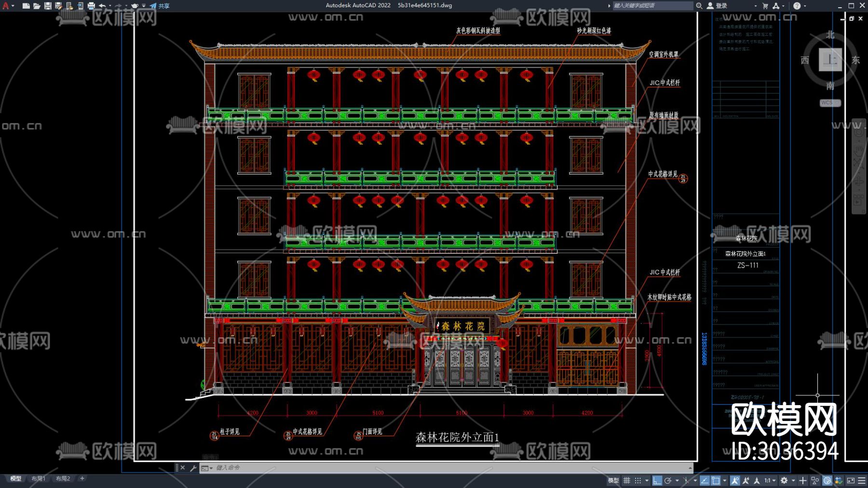Open object snap settings dropdown
Screen dimensions: 868x488
724,480
